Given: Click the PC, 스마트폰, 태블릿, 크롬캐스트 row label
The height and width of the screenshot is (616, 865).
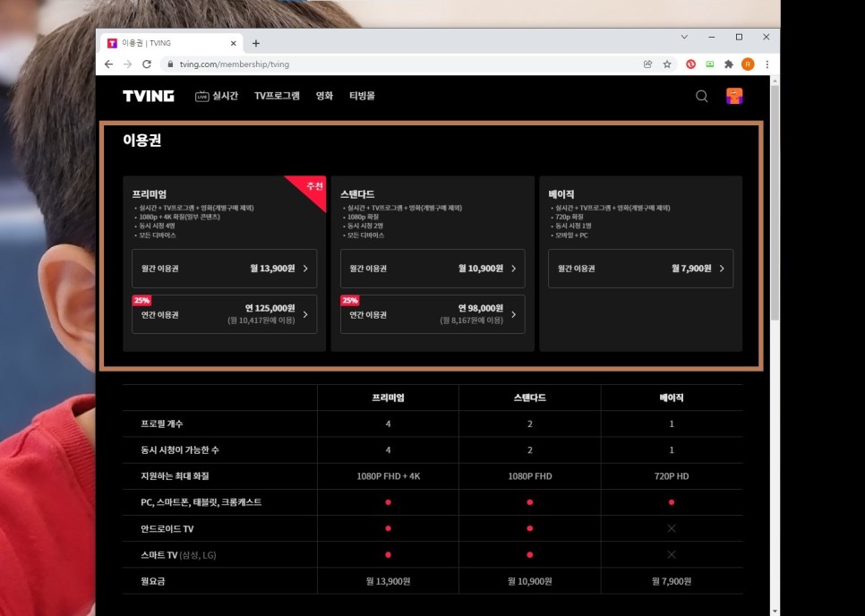Looking at the screenshot, I should (201, 502).
